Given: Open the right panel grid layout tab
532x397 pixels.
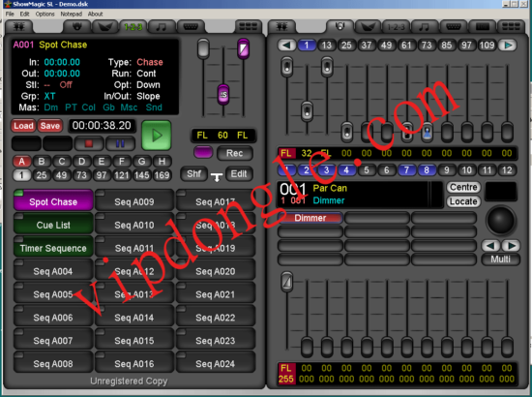Looking at the screenshot, I should coord(511,26).
